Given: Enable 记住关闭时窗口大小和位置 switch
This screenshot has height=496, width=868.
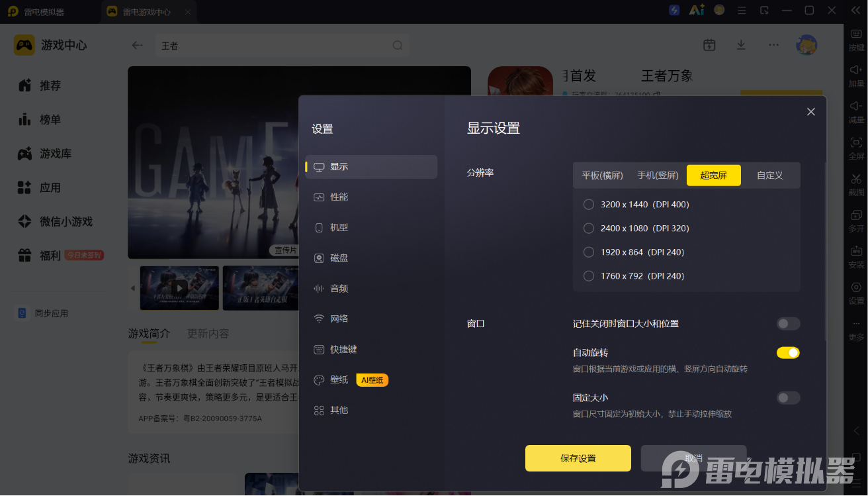Looking at the screenshot, I should tap(789, 324).
